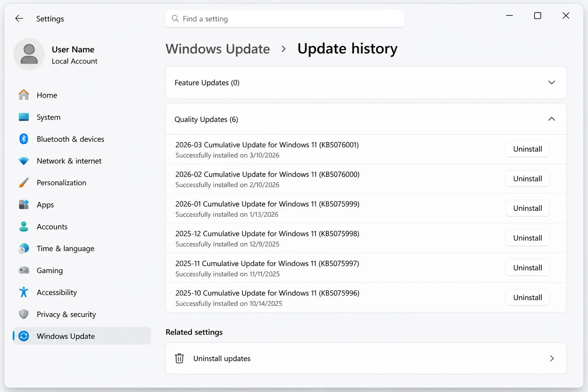Select 2025-10 Cumulative Update title text
The image size is (588, 392).
pos(267,293)
